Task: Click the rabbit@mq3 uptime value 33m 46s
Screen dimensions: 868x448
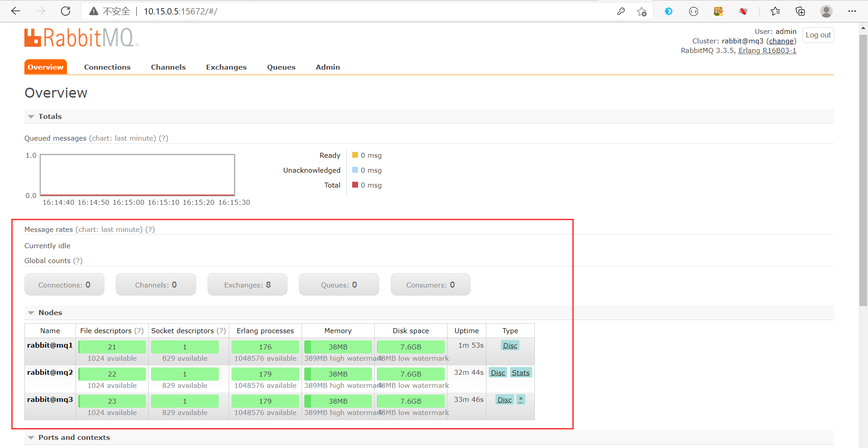Action: 469,400
